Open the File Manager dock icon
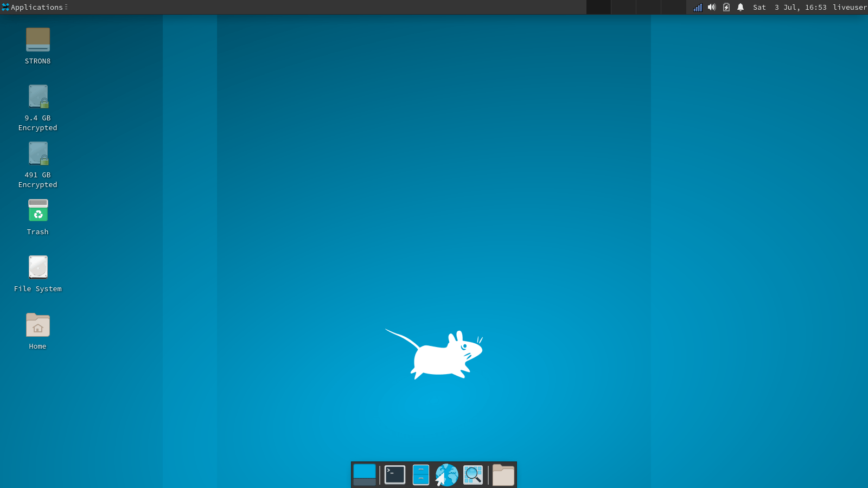 click(x=421, y=475)
